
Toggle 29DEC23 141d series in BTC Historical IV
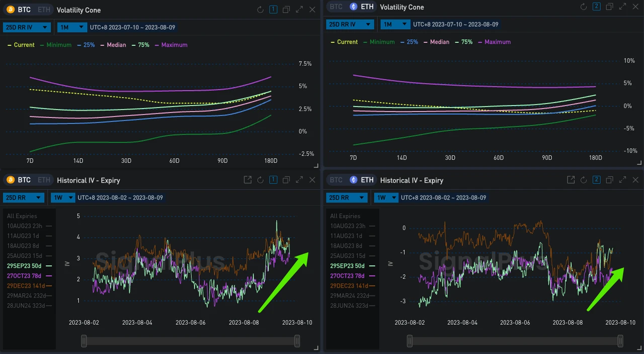point(29,286)
